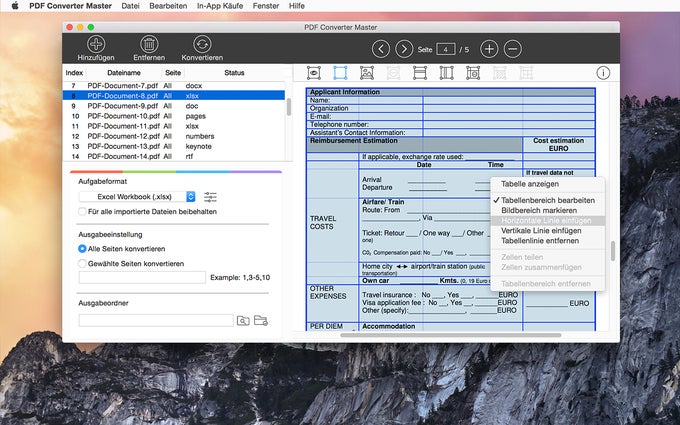Select Gewählte Seiten konvertieren radio
Screen dimensions: 680x425
tap(82, 264)
